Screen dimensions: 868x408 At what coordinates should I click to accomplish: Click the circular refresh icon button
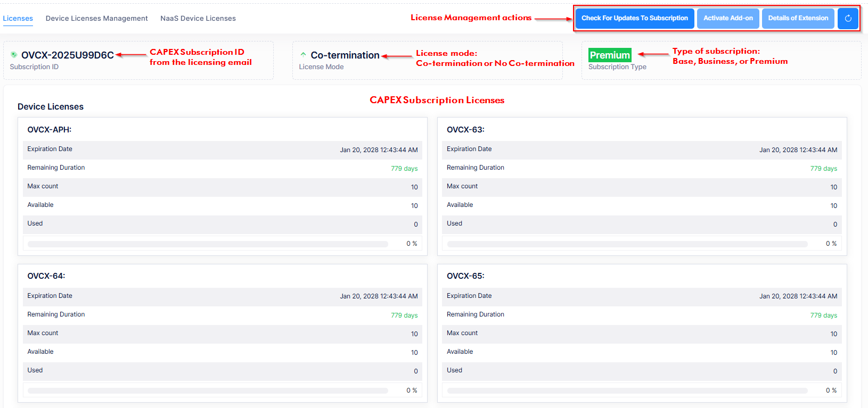(848, 18)
